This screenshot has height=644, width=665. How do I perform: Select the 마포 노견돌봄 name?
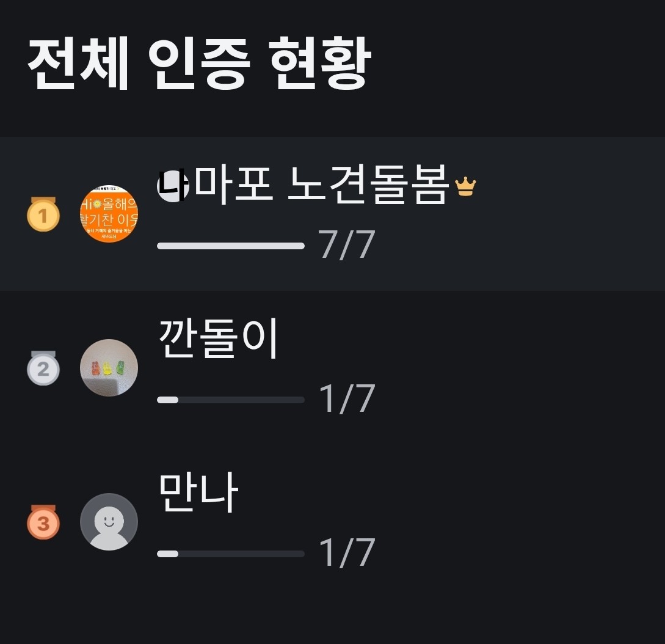click(322, 185)
